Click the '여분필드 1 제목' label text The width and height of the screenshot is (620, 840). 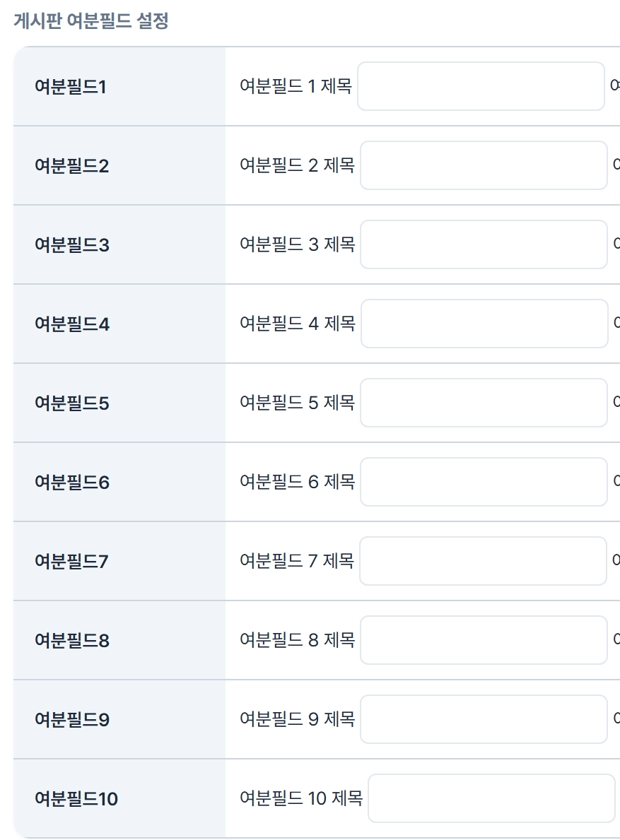point(296,86)
